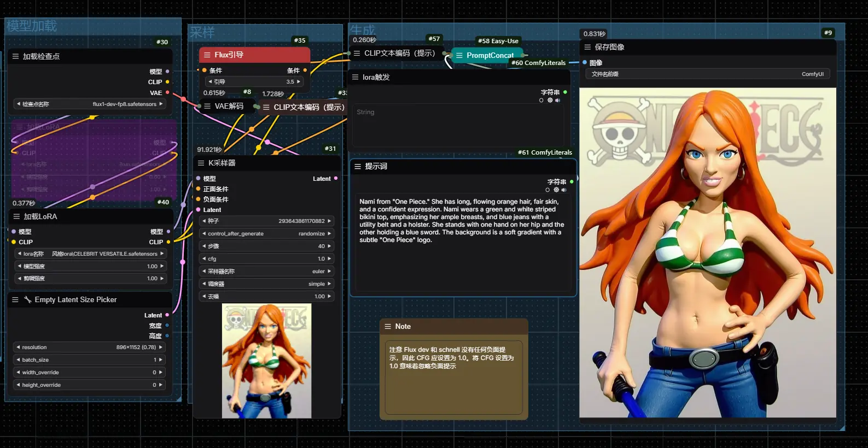
Task: Open the Flux引导 node menu icon
Action: pyautogui.click(x=207, y=55)
